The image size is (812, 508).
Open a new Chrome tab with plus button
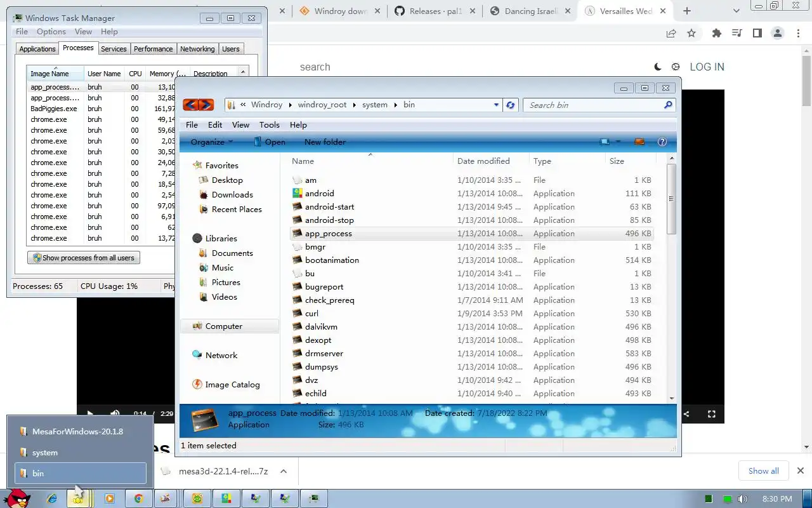(686, 11)
